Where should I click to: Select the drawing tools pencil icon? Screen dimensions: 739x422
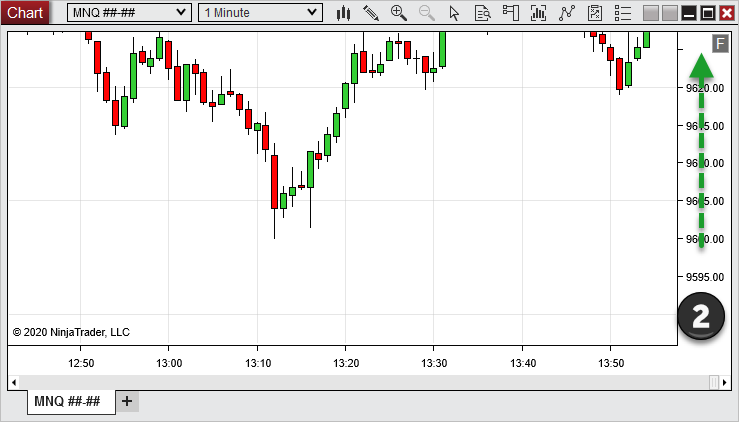coord(371,13)
